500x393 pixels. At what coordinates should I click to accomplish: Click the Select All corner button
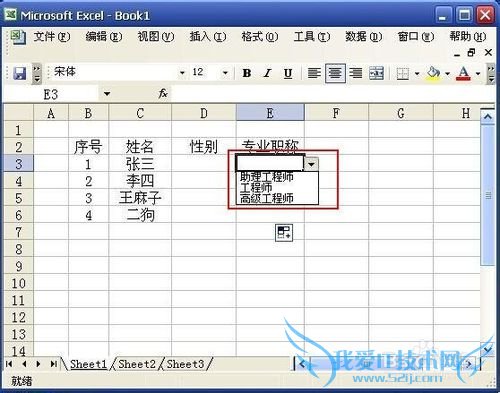point(19,113)
